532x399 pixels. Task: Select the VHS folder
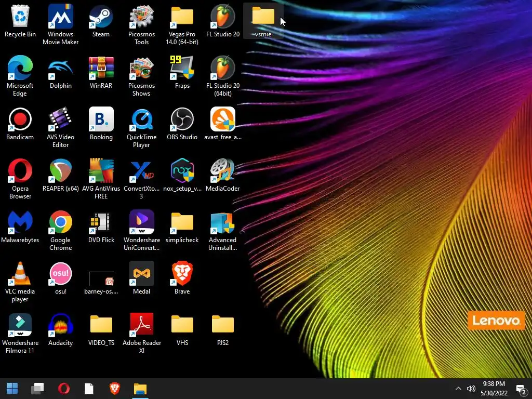tap(182, 330)
